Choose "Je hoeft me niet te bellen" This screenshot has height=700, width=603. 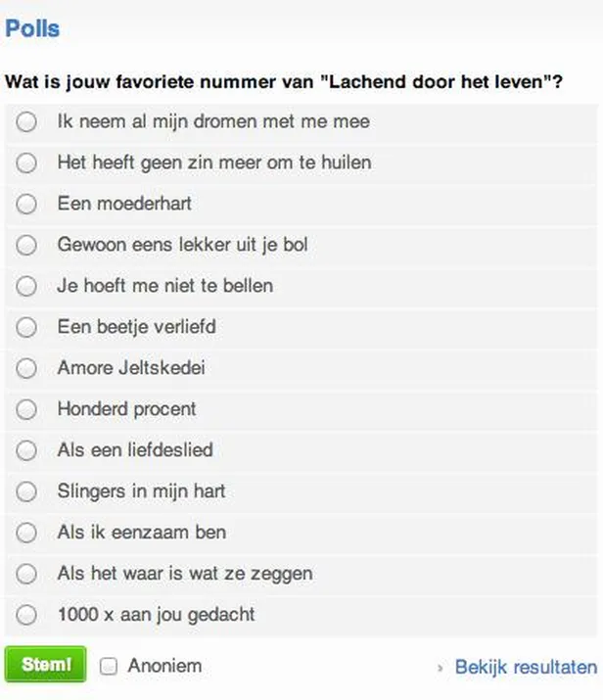click(x=27, y=286)
